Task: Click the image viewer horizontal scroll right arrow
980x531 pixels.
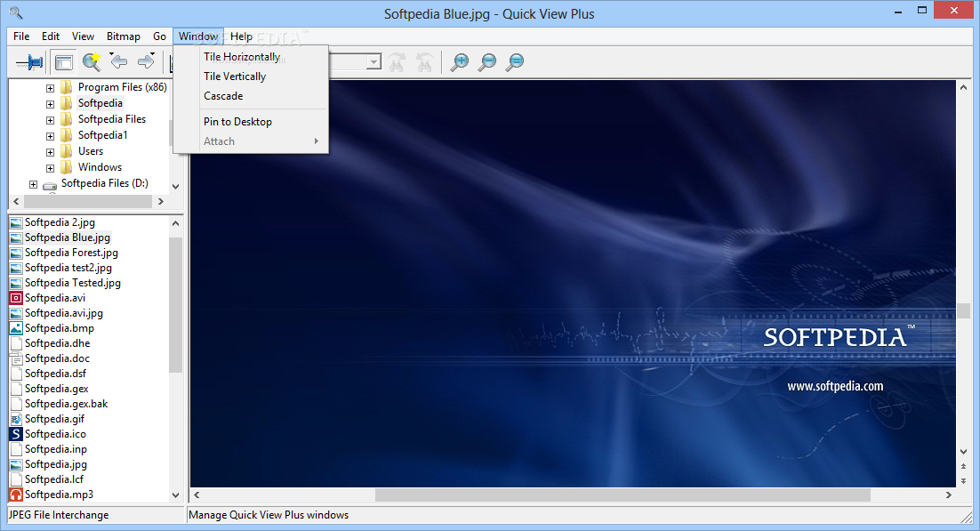Action: (x=948, y=495)
